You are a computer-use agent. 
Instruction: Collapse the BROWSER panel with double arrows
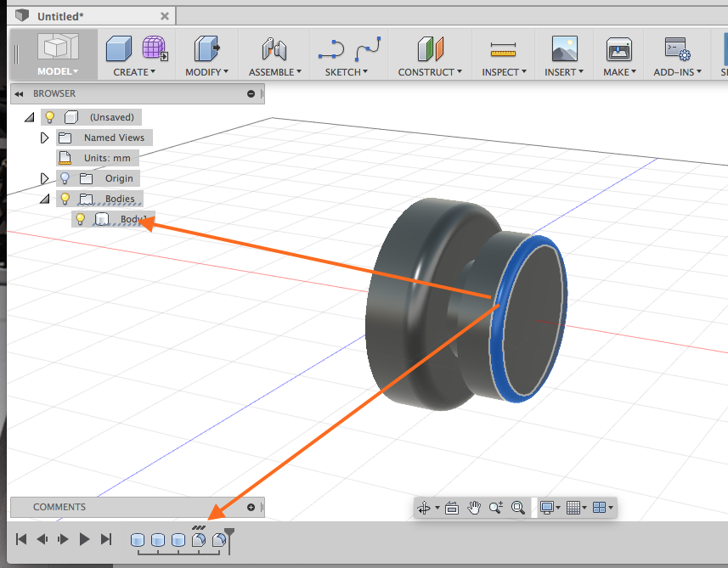(19, 94)
